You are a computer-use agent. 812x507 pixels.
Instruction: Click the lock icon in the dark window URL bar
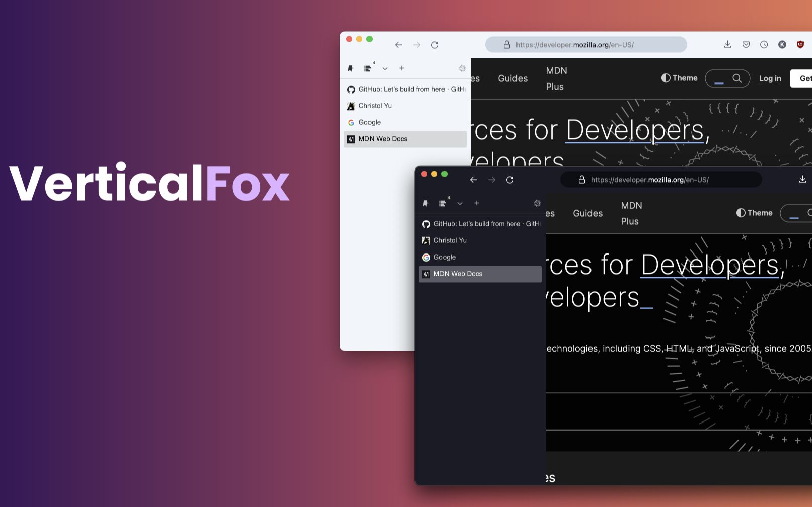pos(582,180)
